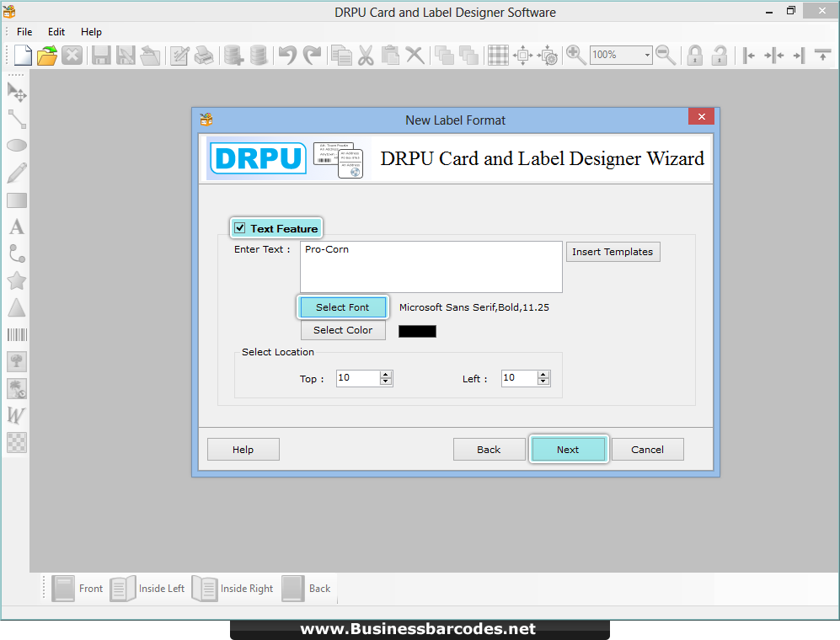Select the ellipse shape tool
The width and height of the screenshot is (840, 640).
[17, 145]
